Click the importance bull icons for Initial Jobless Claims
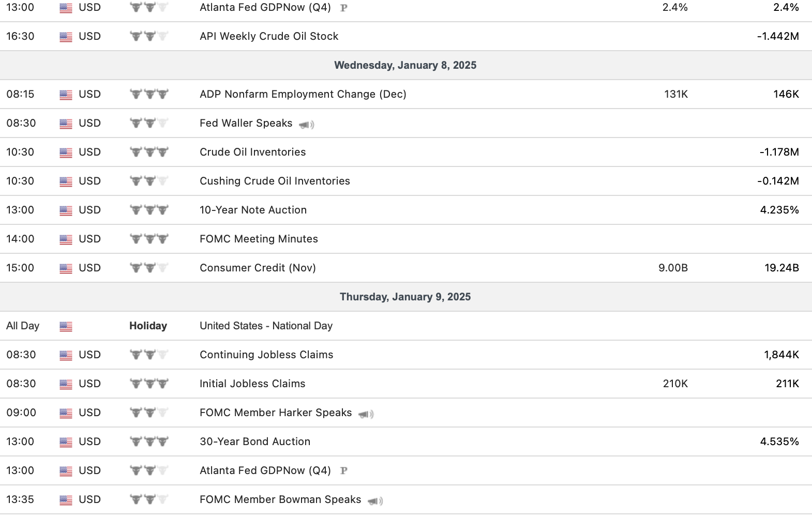This screenshot has width=812, height=518. (149, 384)
